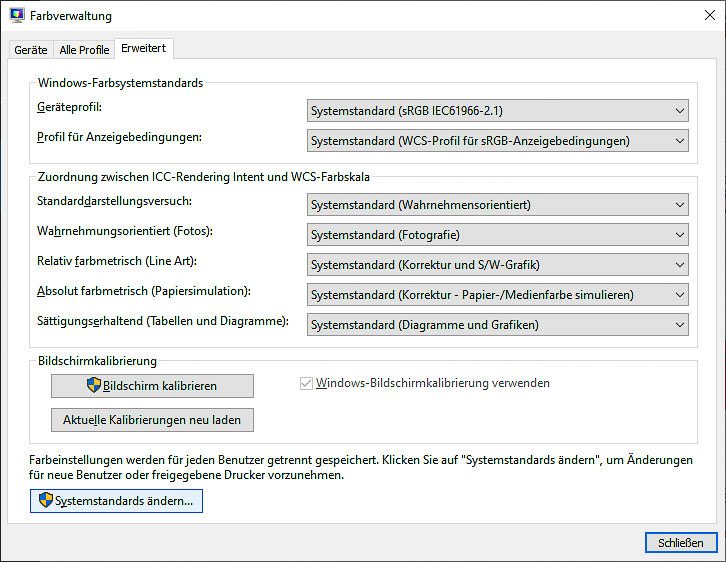Open the Standarddarstellungsversuch dropdown
Image resolution: width=726 pixels, height=562 pixels.
tap(498, 205)
